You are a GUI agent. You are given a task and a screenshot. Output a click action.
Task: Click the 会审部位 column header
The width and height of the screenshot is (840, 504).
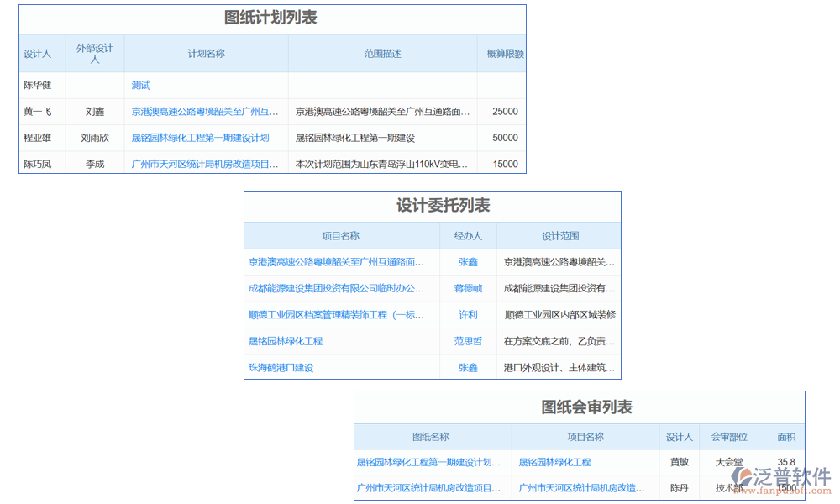click(729, 437)
